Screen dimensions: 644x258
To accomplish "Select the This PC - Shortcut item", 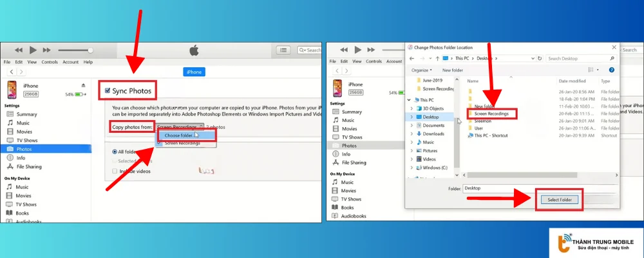I will coord(491,135).
